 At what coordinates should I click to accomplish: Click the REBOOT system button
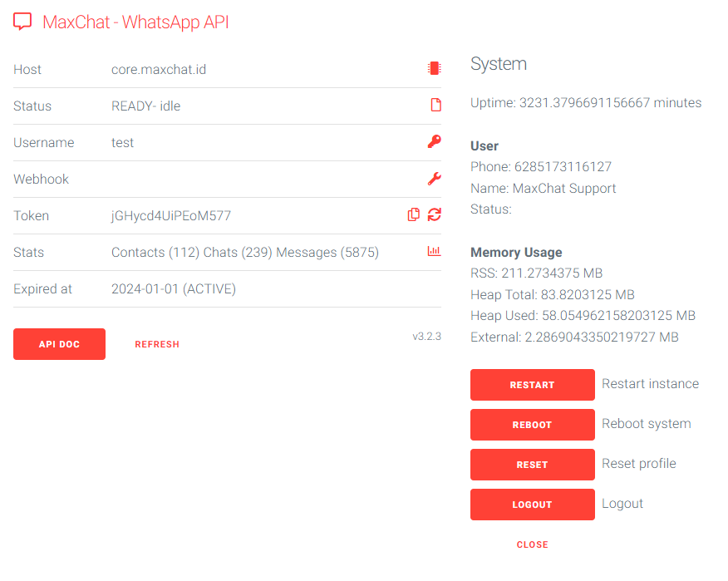tap(532, 425)
